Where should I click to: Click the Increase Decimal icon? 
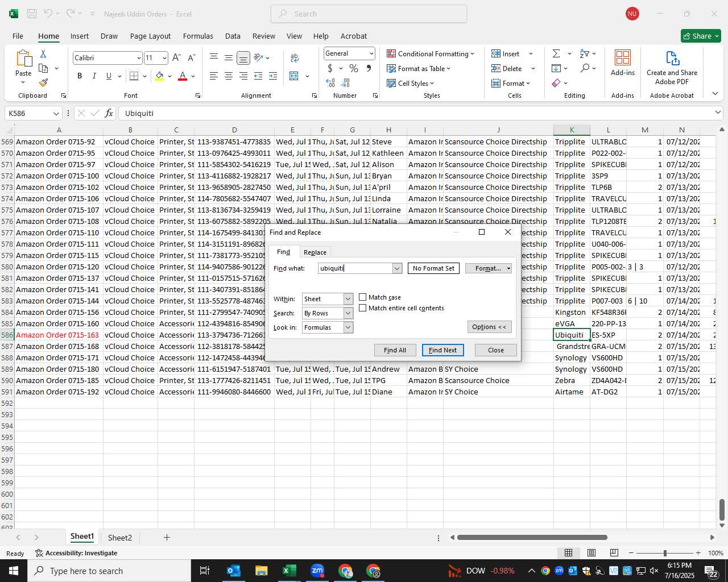[330, 83]
